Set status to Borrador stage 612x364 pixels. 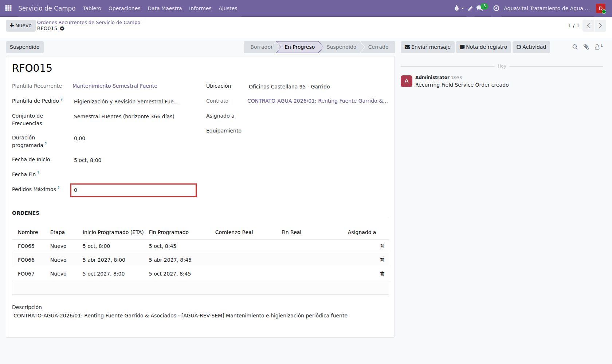coord(261,47)
